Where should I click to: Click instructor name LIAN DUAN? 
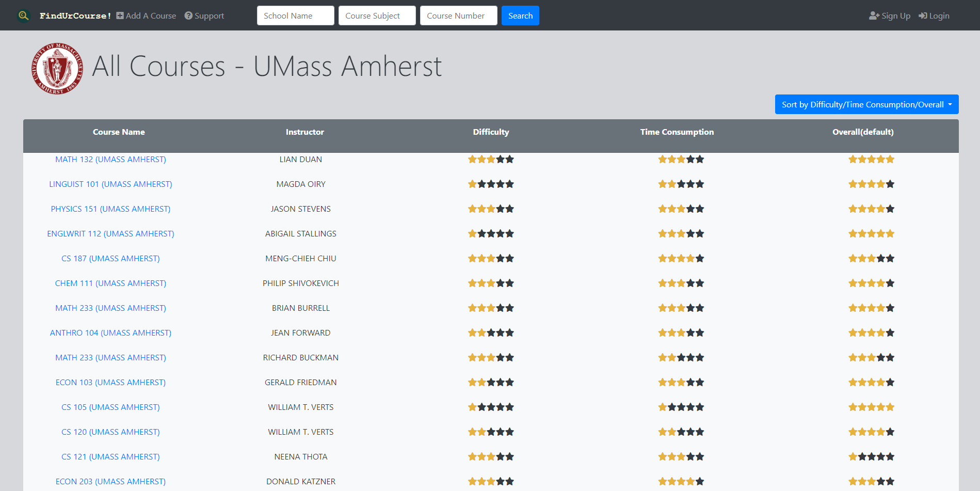pos(301,160)
